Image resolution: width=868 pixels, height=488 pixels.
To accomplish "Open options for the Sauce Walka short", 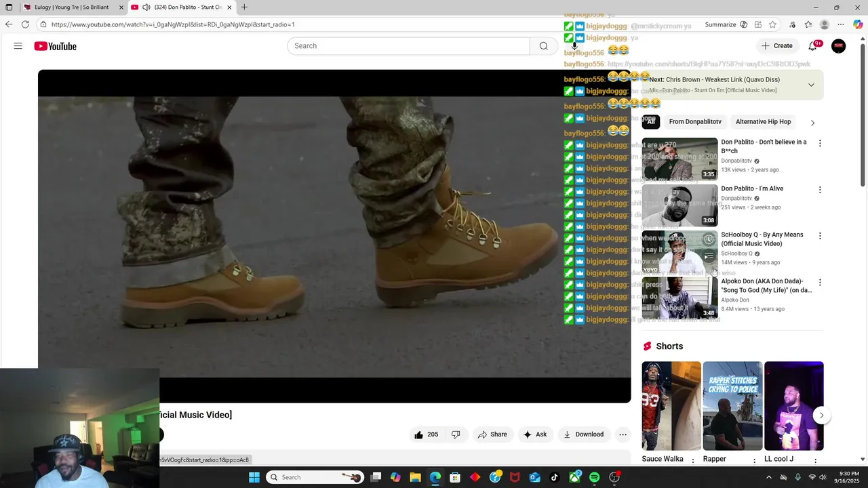I will tap(693, 461).
